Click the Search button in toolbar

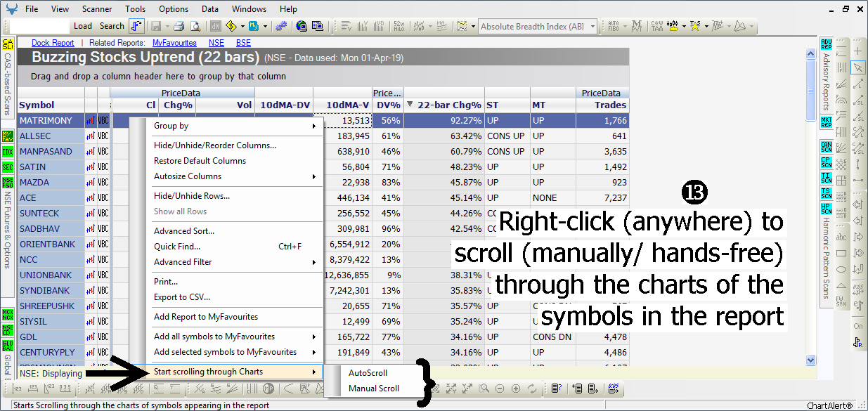[x=112, y=26]
